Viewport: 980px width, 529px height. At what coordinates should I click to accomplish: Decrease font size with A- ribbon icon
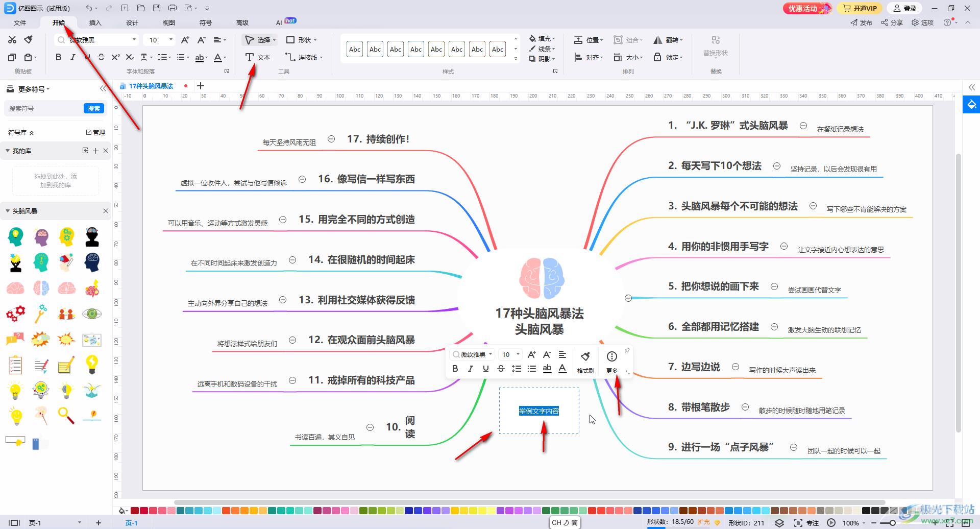coord(202,40)
